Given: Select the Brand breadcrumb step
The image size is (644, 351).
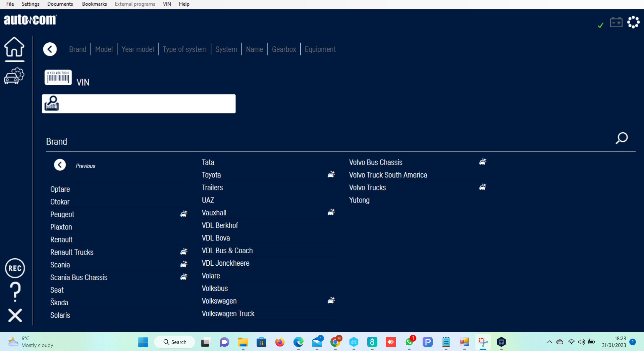Looking at the screenshot, I should [78, 49].
